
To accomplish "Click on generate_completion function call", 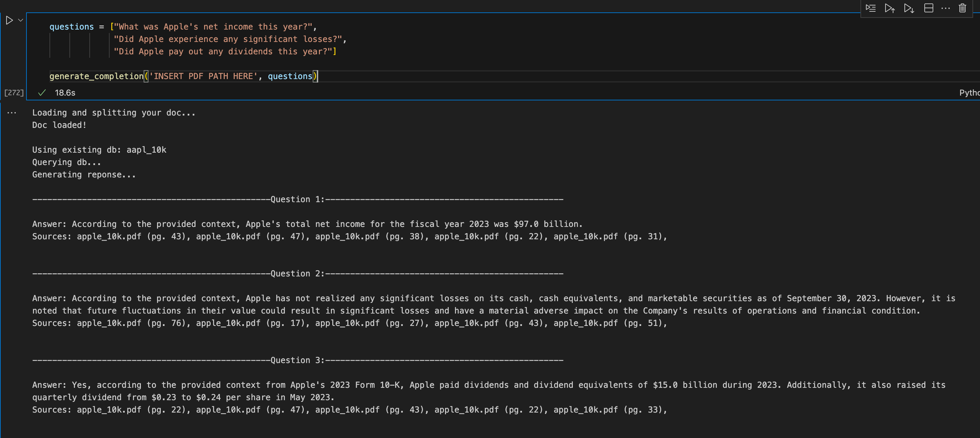I will (x=96, y=76).
